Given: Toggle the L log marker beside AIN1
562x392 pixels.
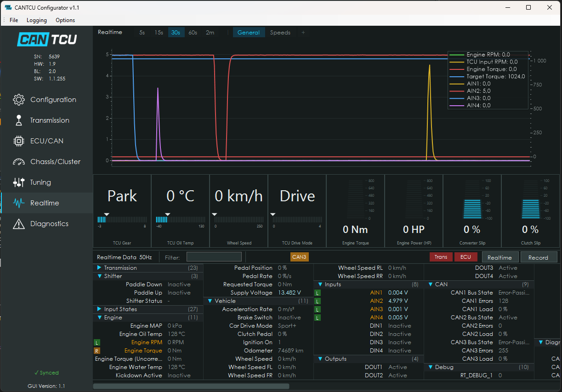Looking at the screenshot, I should [318, 293].
